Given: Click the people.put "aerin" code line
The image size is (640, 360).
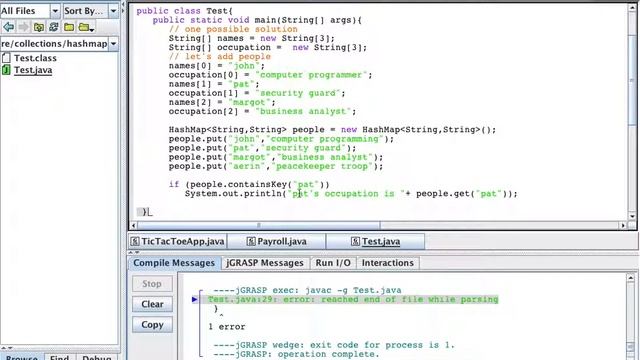Looking at the screenshot, I should (x=276, y=167).
